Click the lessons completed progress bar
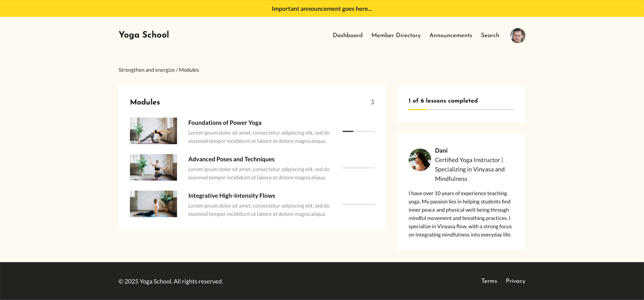The width and height of the screenshot is (644, 300). [461, 110]
